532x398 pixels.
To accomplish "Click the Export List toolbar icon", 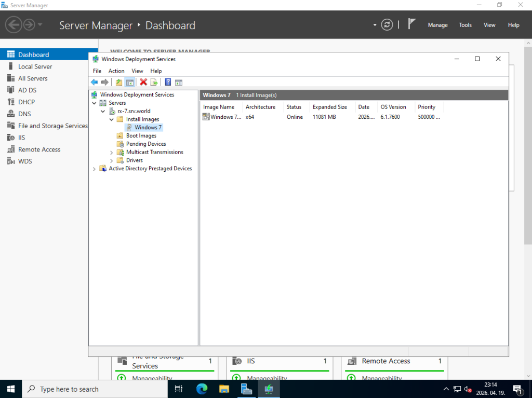I will pos(154,82).
